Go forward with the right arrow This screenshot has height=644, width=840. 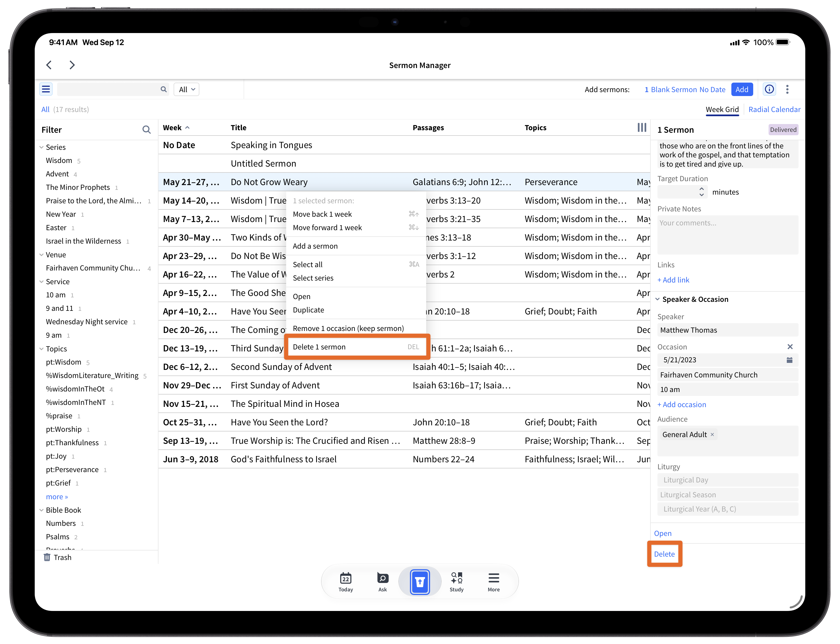(x=72, y=65)
